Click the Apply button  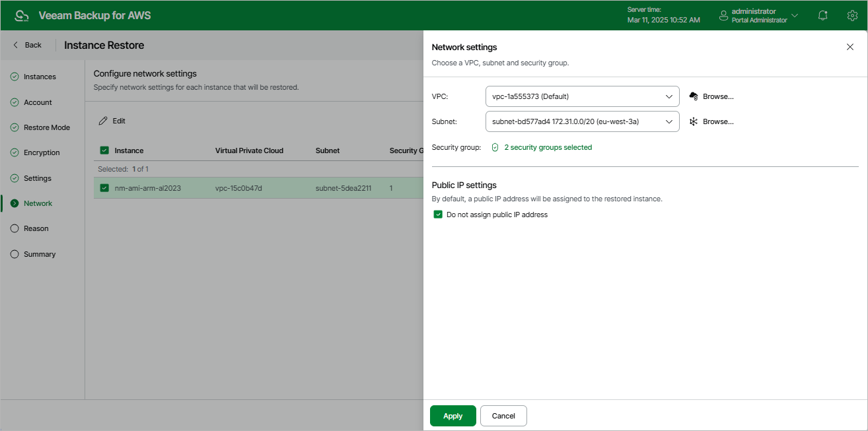point(452,416)
